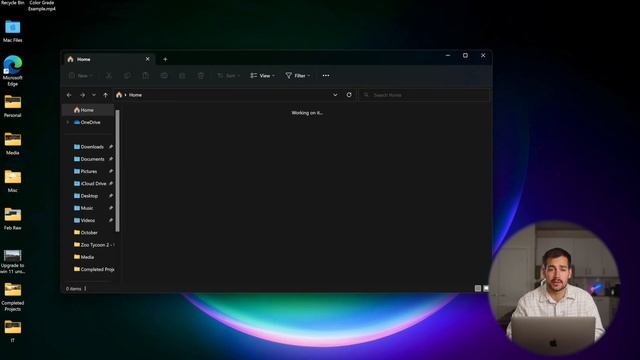Close the Home tab
The height and width of the screenshot is (360, 640).
(147, 59)
